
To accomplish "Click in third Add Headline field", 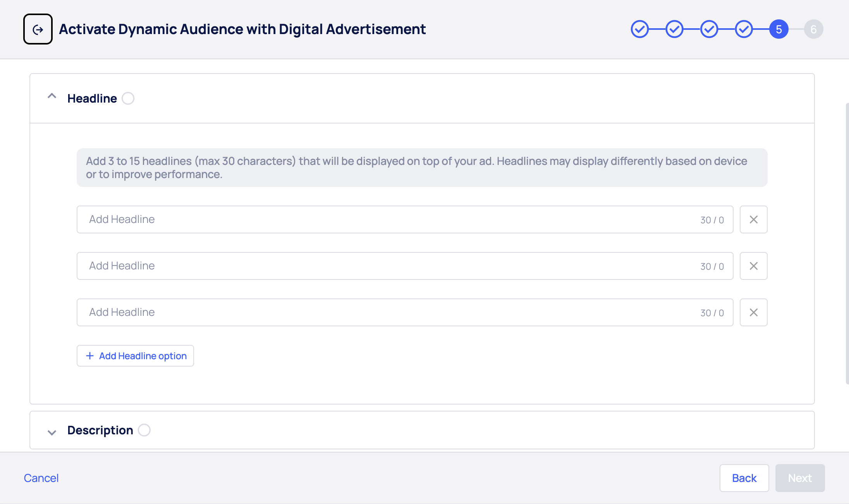I will coord(387,312).
